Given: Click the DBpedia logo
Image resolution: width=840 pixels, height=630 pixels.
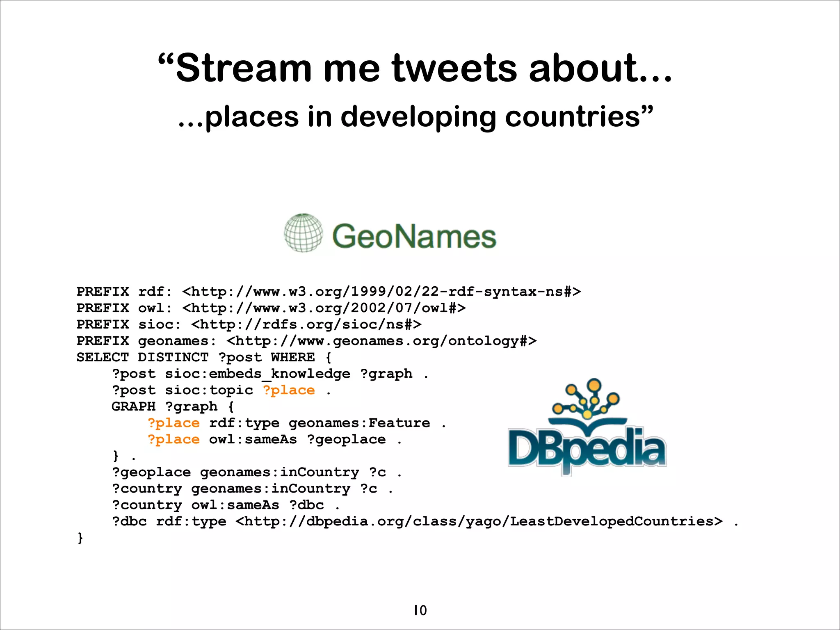Looking at the screenshot, I should pyautogui.click(x=587, y=427).
